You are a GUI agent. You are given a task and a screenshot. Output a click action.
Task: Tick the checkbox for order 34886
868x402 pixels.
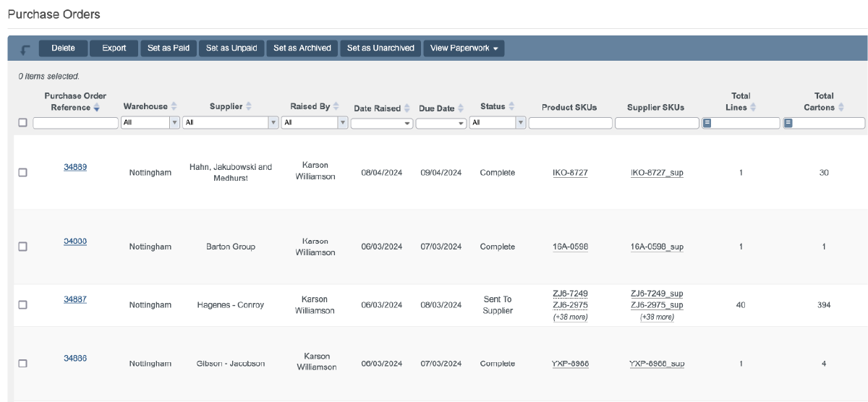[22, 364]
